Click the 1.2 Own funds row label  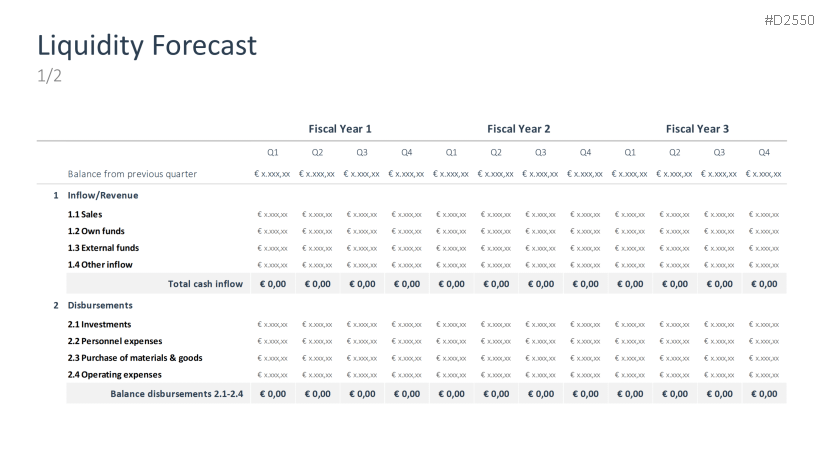96,231
